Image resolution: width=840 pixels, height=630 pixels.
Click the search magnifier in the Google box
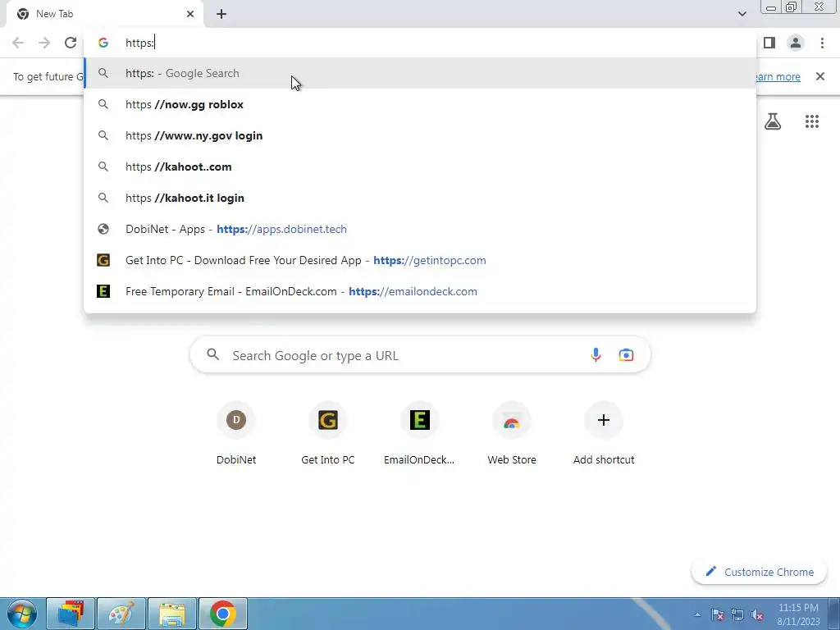pos(212,354)
